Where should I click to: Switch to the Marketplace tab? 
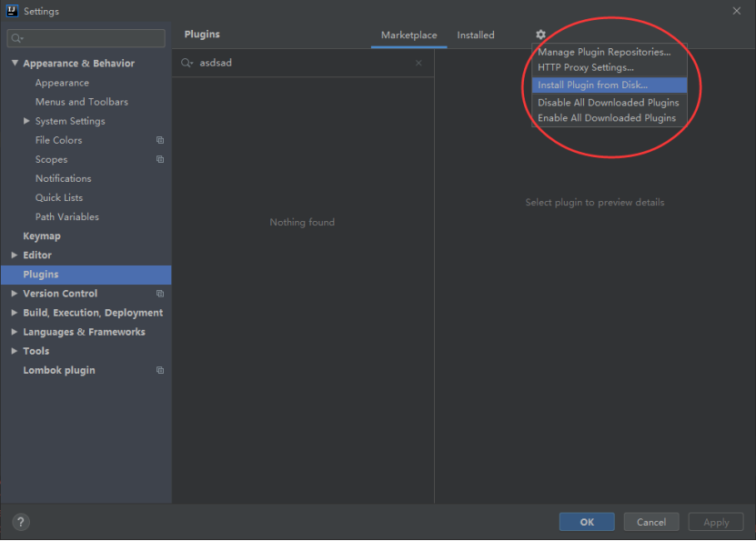tap(408, 35)
